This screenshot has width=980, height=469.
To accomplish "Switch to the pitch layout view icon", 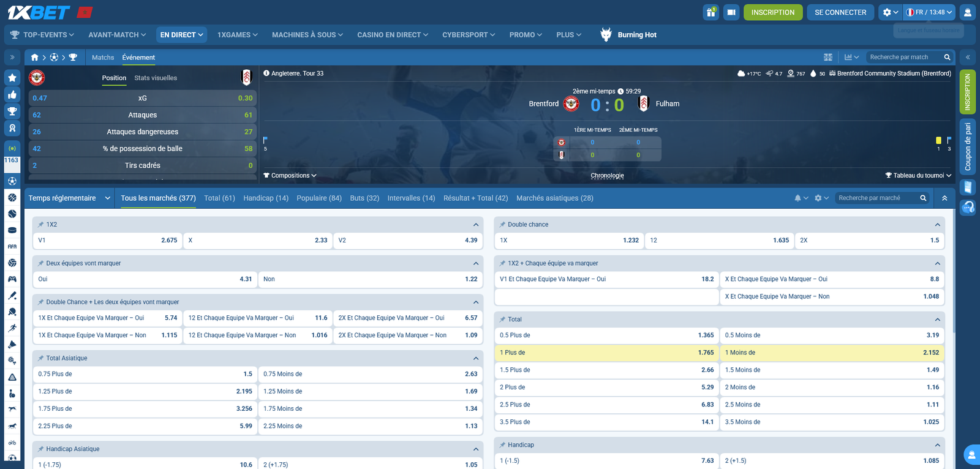I will (828, 57).
